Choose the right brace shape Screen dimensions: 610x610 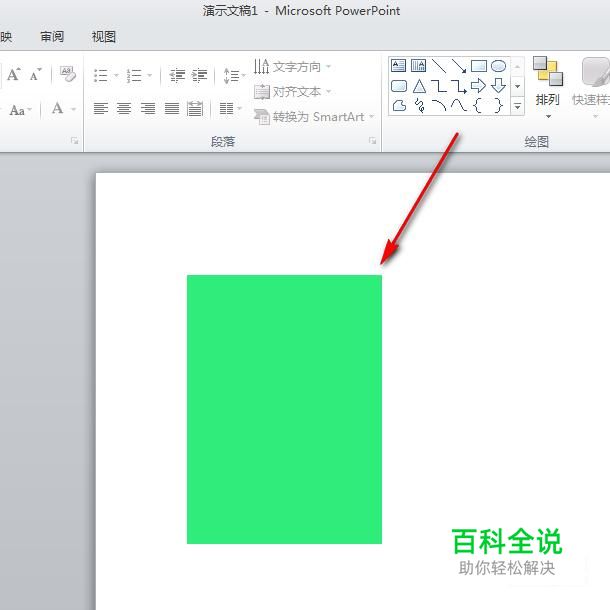tap(498, 105)
